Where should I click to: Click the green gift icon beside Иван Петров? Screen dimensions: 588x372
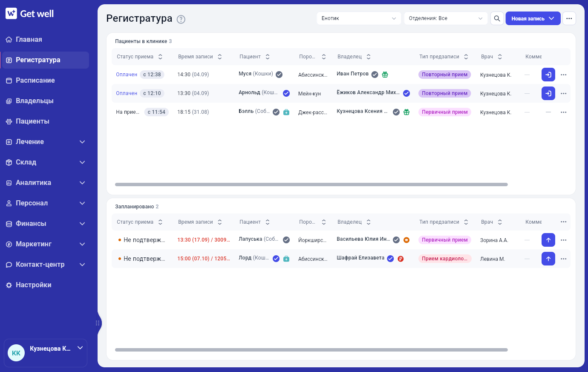coord(385,75)
